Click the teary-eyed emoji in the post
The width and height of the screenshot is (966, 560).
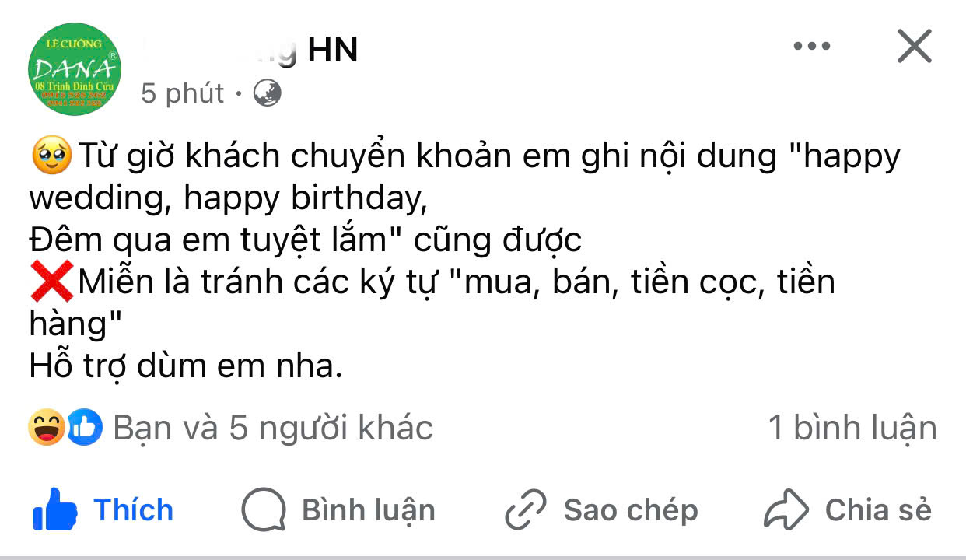point(51,156)
